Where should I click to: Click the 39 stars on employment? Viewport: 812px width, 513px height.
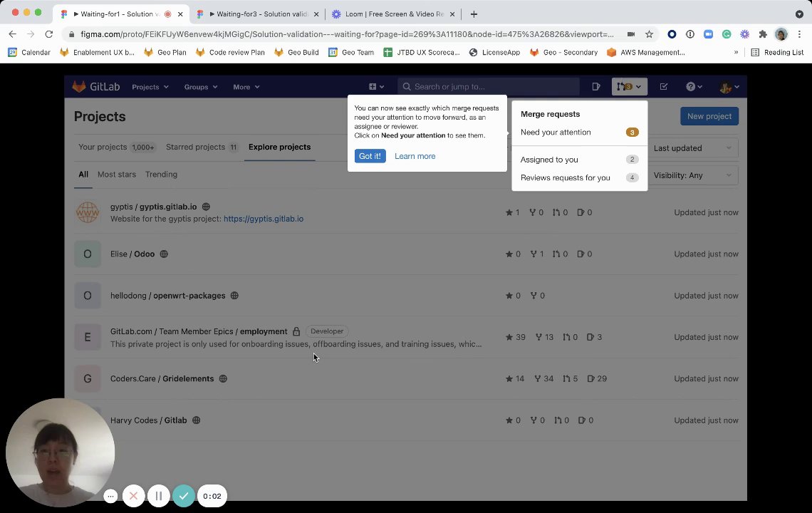515,337
